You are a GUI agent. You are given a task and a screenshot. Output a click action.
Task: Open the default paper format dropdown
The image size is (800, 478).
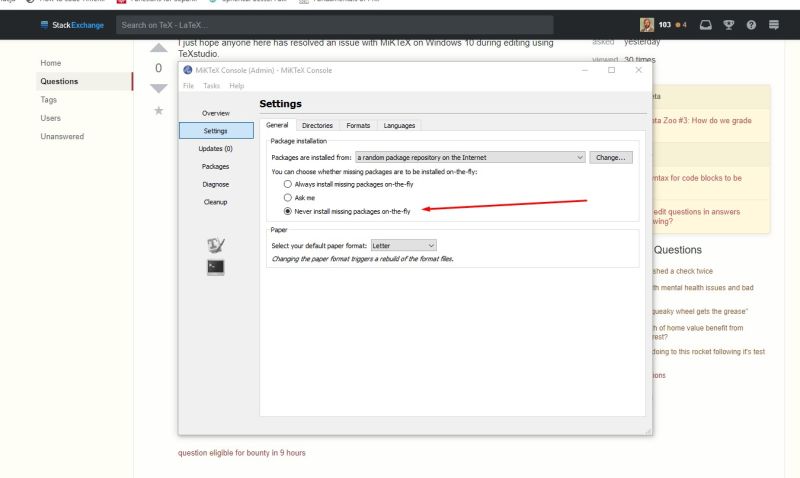coord(404,245)
